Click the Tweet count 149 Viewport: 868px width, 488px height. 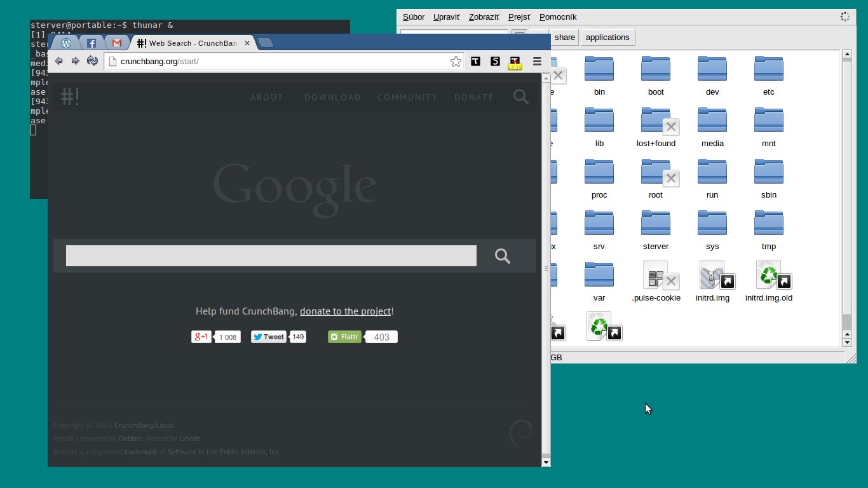pos(298,337)
